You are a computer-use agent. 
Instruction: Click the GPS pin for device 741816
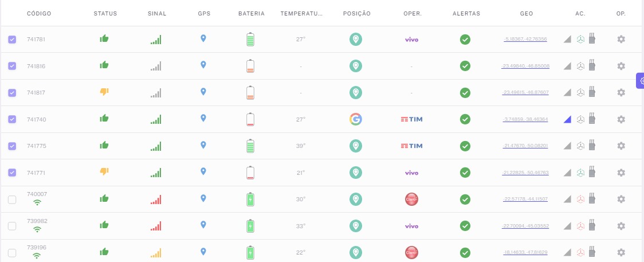(203, 65)
